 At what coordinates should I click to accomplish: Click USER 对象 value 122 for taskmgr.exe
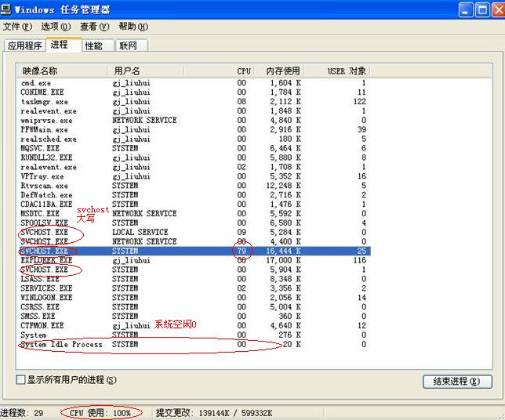pyautogui.click(x=359, y=102)
